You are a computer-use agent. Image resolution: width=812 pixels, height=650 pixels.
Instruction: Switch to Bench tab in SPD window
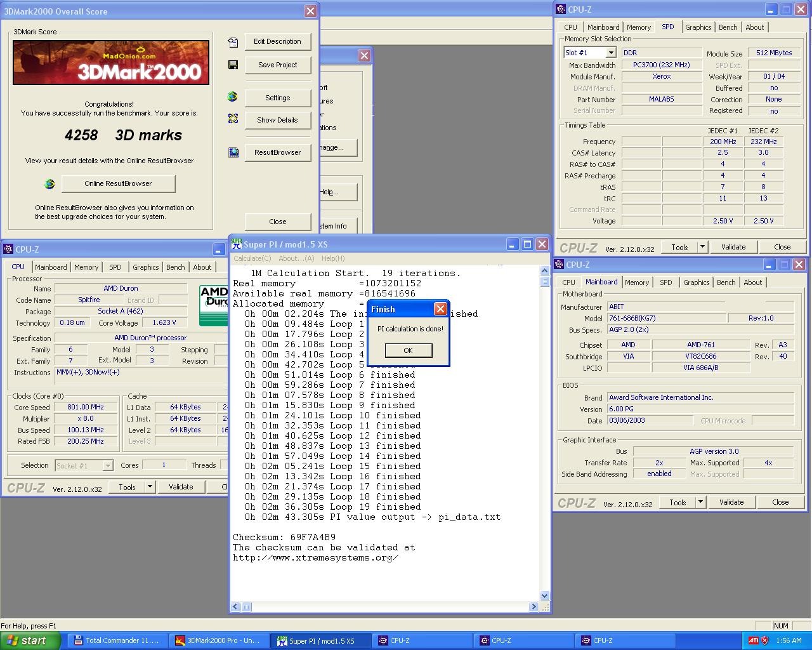(x=728, y=27)
